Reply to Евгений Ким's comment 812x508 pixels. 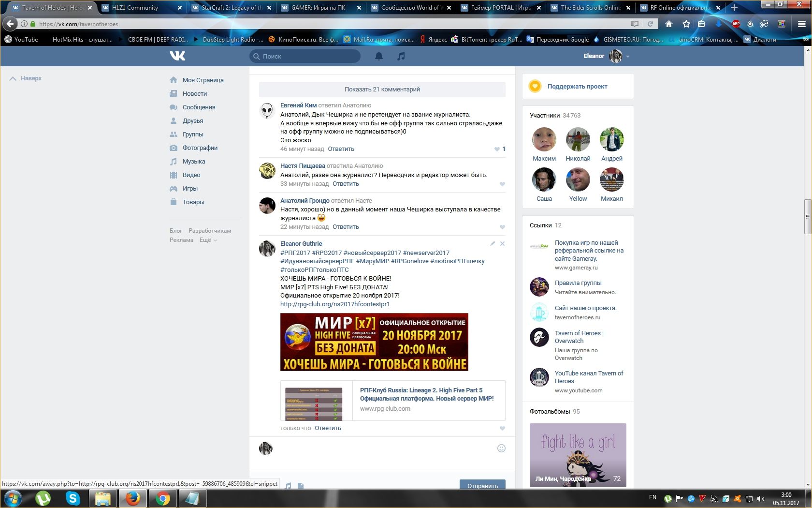(341, 149)
